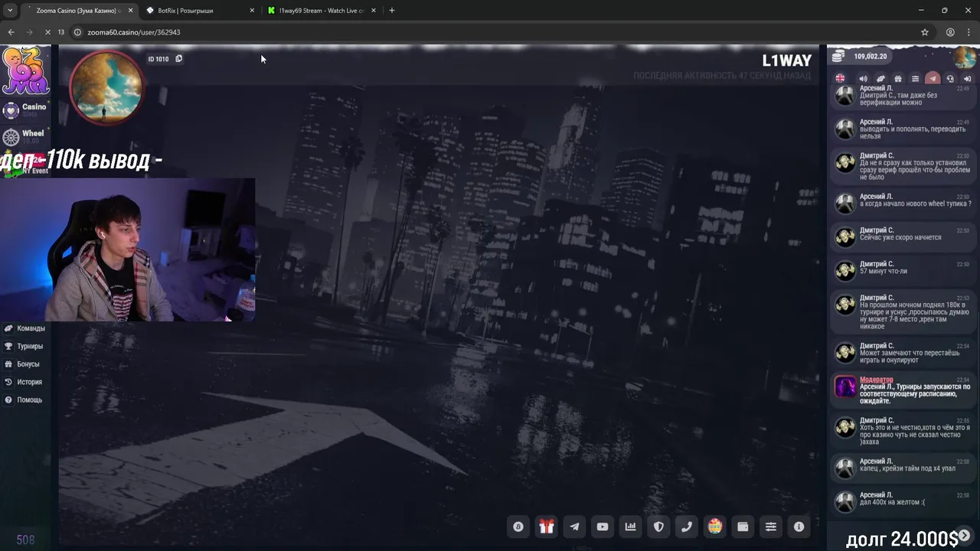980x551 pixels.
Task: Click the logout door icon
Action: click(x=967, y=79)
